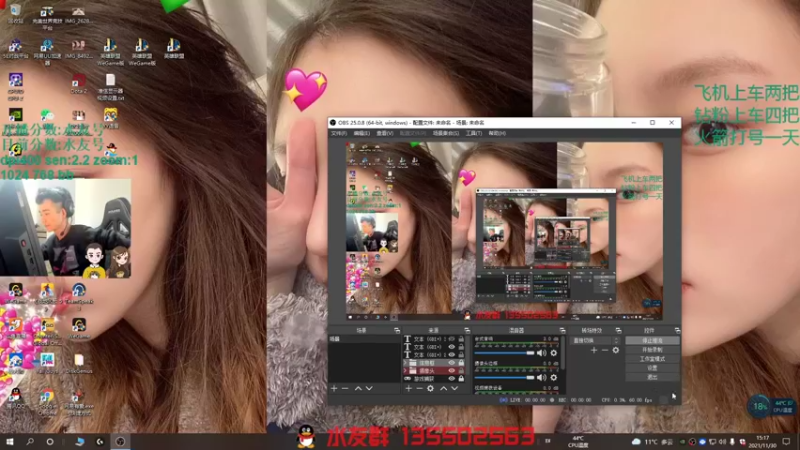Screen dimensions: 800x450
Task: Toggle lock on the red 摄像头 group source
Action: pyautogui.click(x=461, y=371)
